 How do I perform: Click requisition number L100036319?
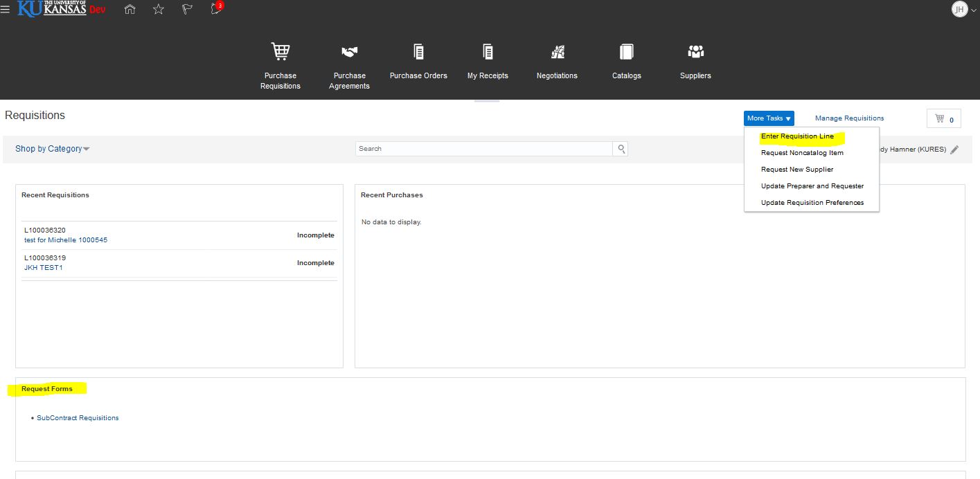coord(45,258)
